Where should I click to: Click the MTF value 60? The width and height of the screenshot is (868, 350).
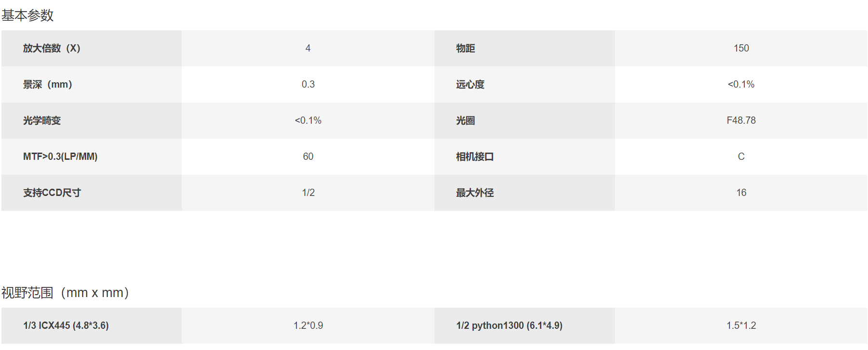pos(308,156)
